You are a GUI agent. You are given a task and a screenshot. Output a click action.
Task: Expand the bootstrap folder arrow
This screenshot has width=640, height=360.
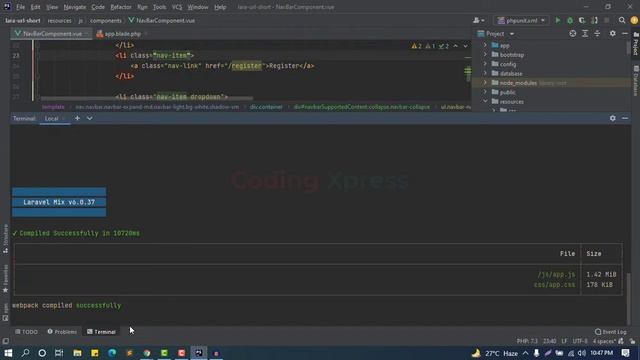(x=485, y=55)
